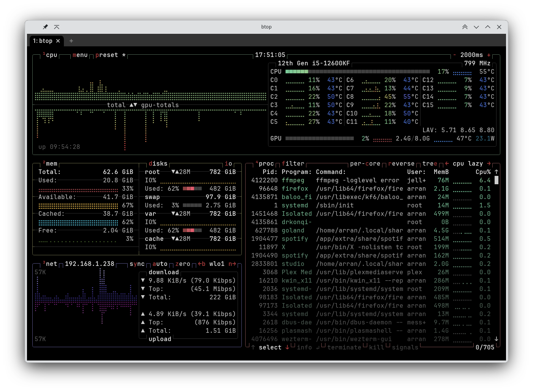The image size is (533, 392).
Task: Click the 12th Gen i5-12600KF label
Action: 314,63
